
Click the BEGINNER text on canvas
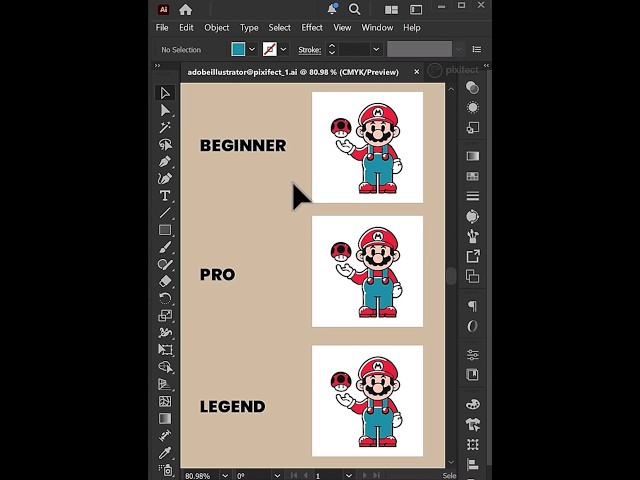pyautogui.click(x=243, y=146)
